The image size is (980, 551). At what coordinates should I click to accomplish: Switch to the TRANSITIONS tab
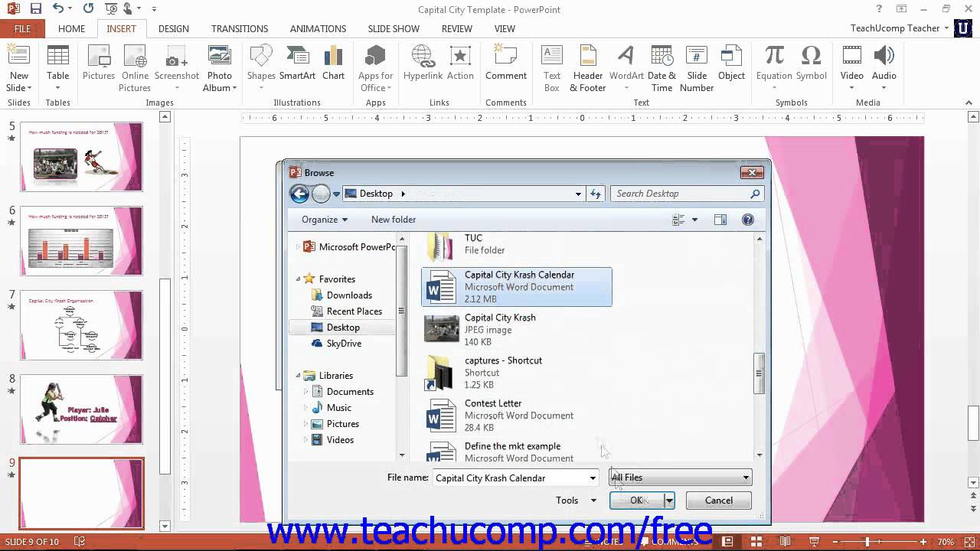click(240, 28)
